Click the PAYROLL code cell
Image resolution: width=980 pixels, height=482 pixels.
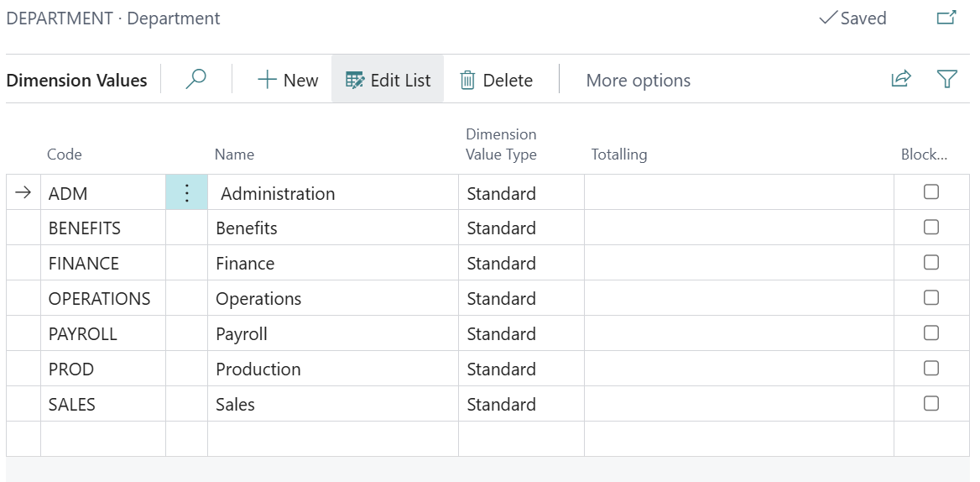pyautogui.click(x=103, y=333)
